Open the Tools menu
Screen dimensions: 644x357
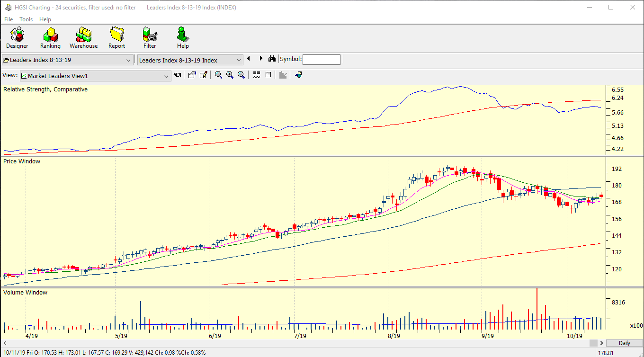click(x=26, y=19)
